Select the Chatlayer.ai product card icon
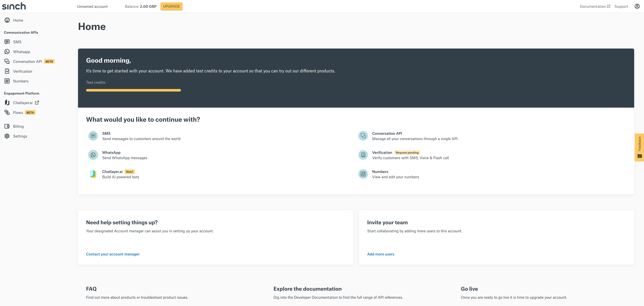Image resolution: width=644 pixels, height=306 pixels. (x=93, y=174)
